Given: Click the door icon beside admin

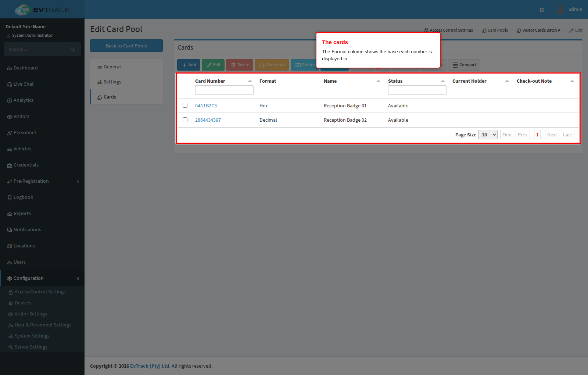Looking at the screenshot, I should (542, 10).
